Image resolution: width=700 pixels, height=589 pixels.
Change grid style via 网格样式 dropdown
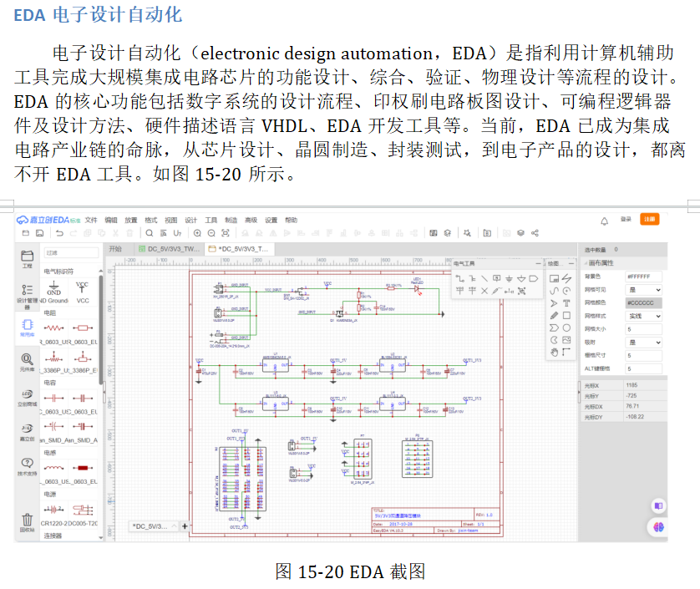[644, 315]
